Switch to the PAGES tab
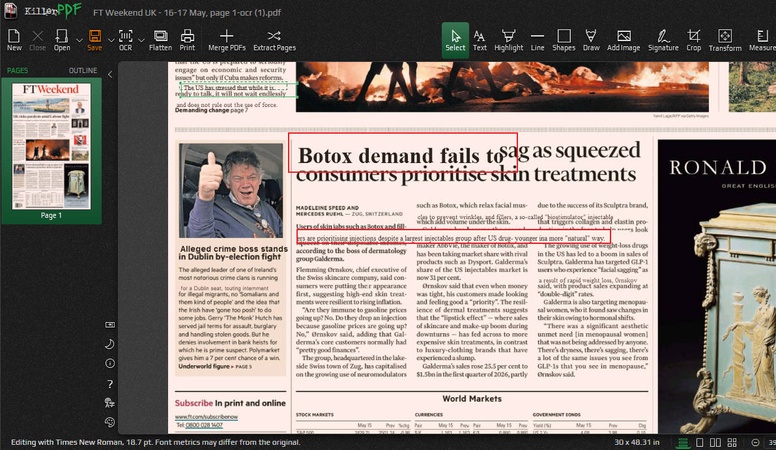The image size is (776, 450). pyautogui.click(x=17, y=70)
